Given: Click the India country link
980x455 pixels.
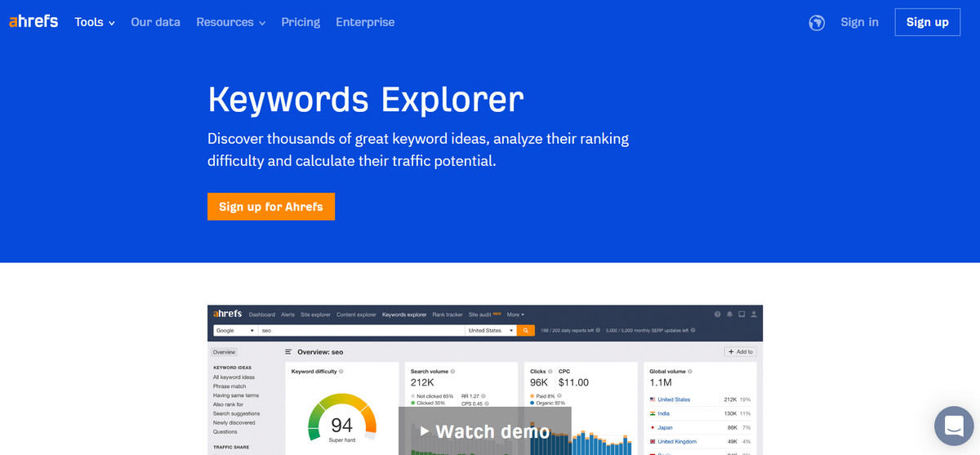Looking at the screenshot, I should pos(664,413).
